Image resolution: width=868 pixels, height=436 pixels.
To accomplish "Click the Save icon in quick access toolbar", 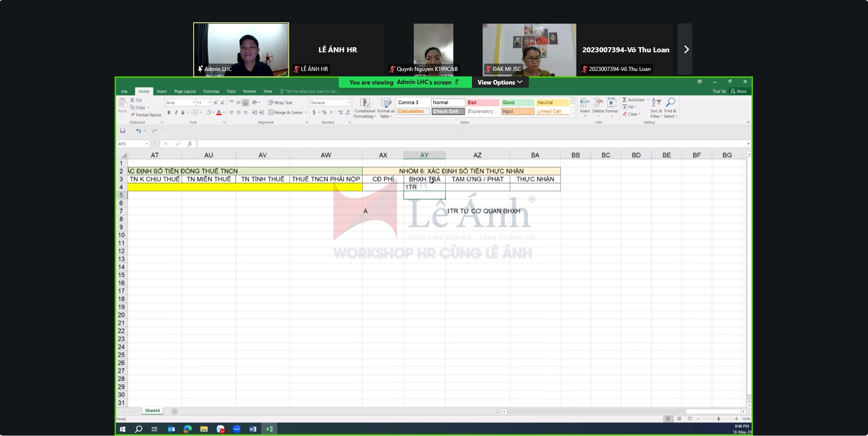I will coord(122,131).
